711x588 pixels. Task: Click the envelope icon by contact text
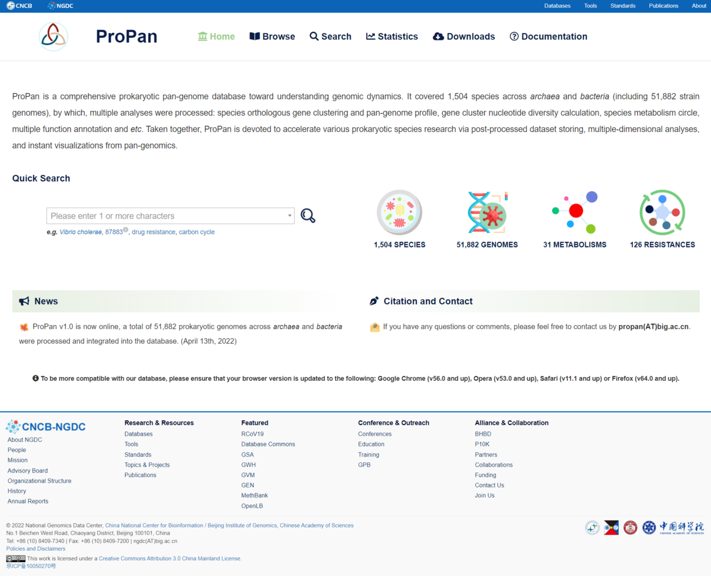click(374, 327)
